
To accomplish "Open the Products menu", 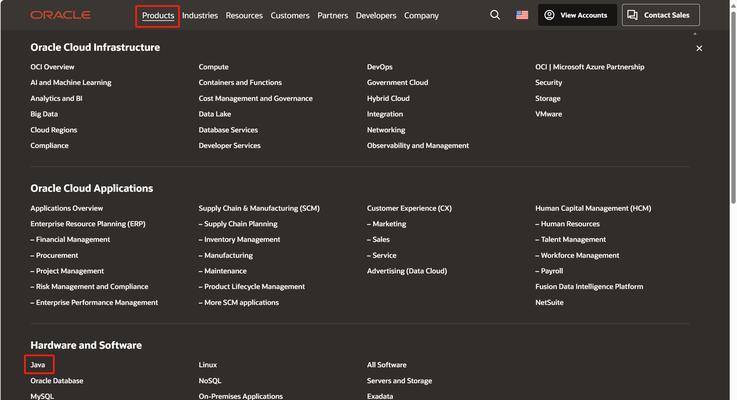I will [158, 16].
